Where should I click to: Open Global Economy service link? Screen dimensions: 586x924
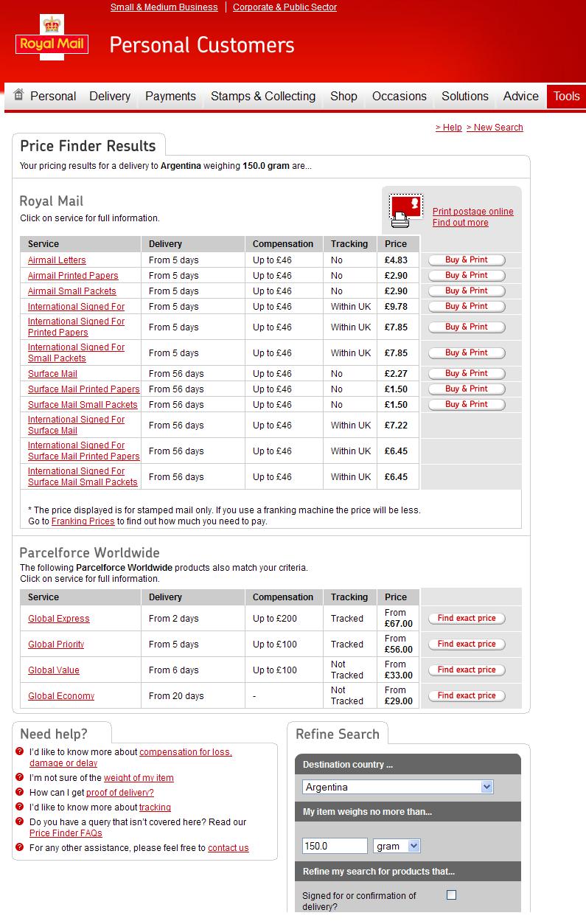(61, 696)
